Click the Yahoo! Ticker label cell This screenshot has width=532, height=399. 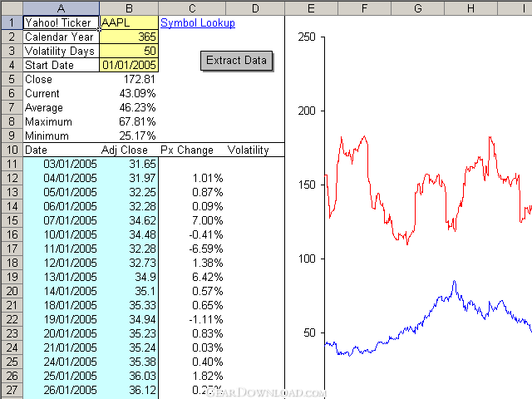[x=61, y=23]
